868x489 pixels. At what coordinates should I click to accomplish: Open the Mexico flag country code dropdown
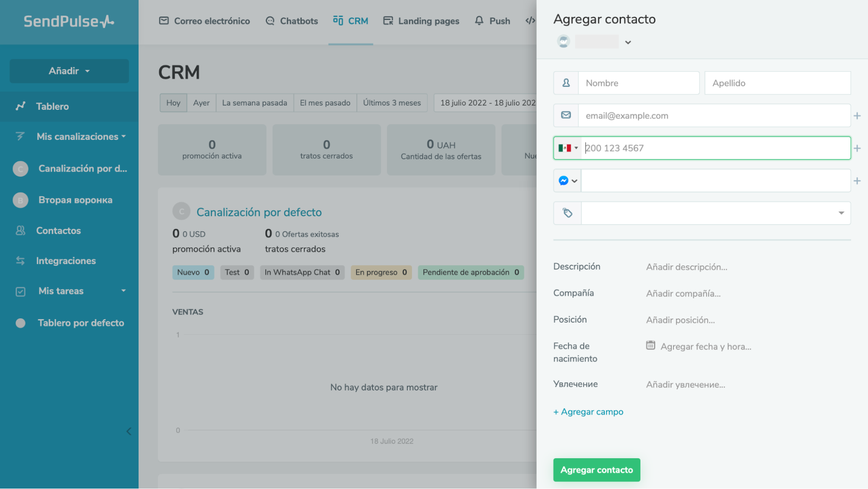click(x=568, y=148)
